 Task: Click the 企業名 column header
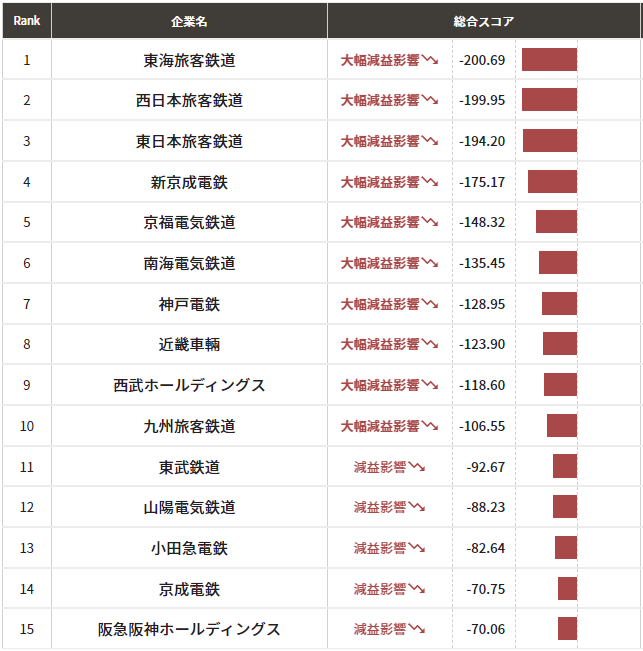[x=189, y=21]
